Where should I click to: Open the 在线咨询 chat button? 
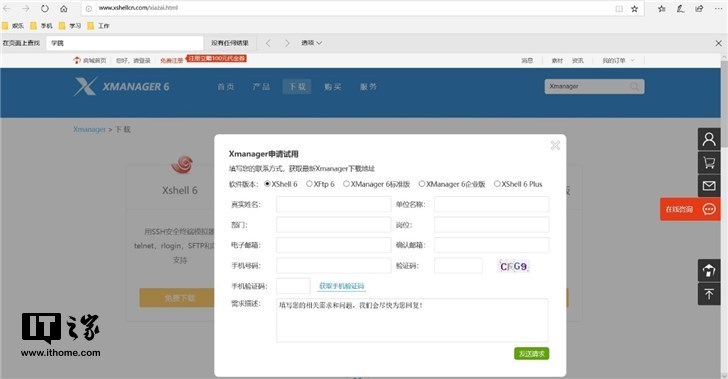(690, 209)
